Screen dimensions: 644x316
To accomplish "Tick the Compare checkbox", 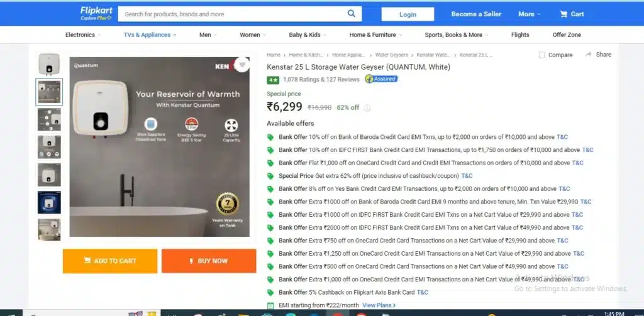I will point(541,55).
